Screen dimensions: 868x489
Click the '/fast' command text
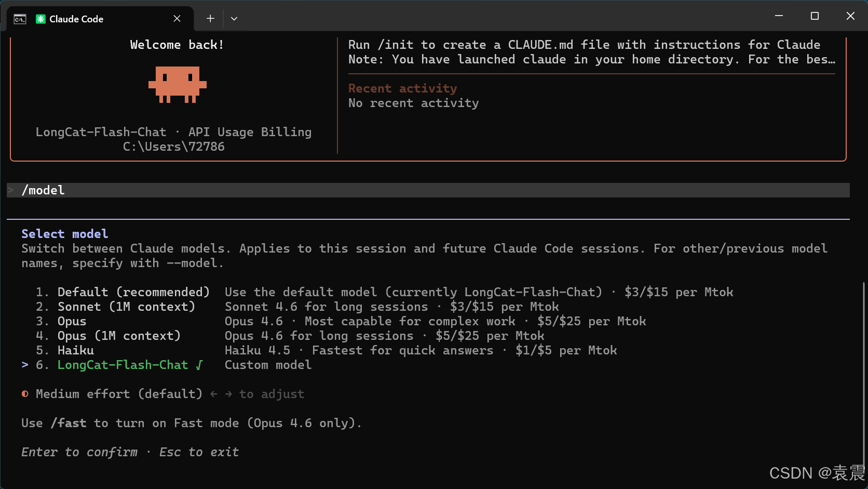pos(69,423)
